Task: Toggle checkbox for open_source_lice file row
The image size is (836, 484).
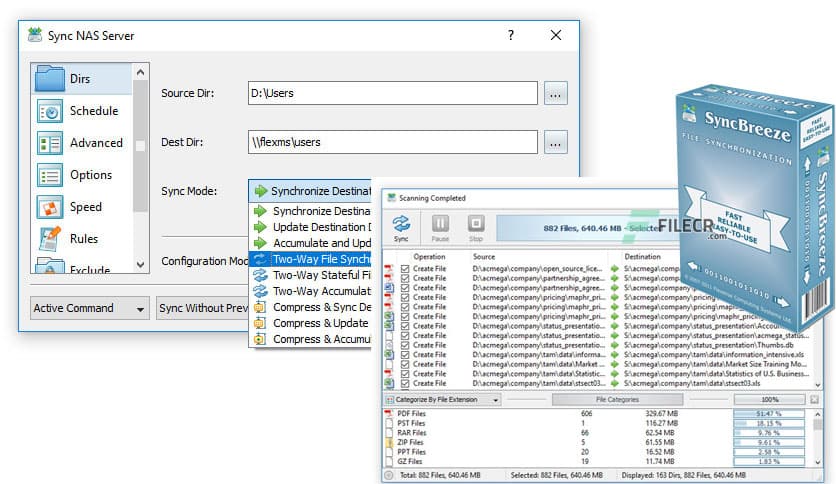Action: (x=405, y=269)
